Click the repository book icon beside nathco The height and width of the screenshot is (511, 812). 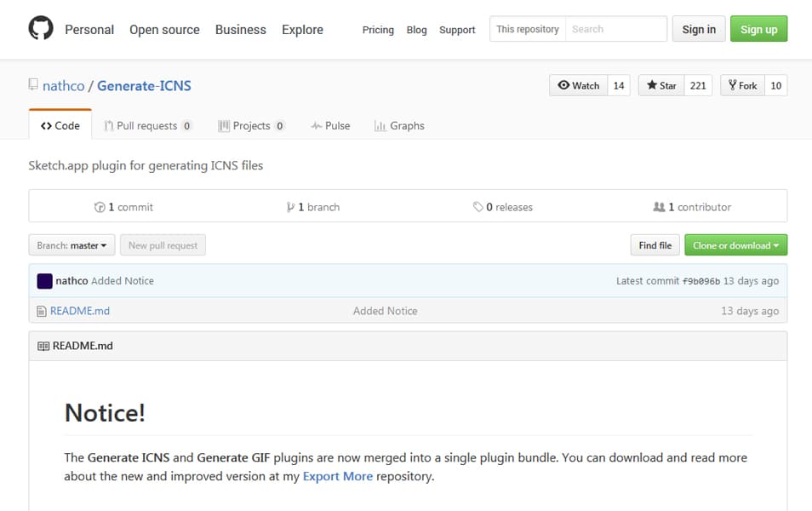coord(33,84)
